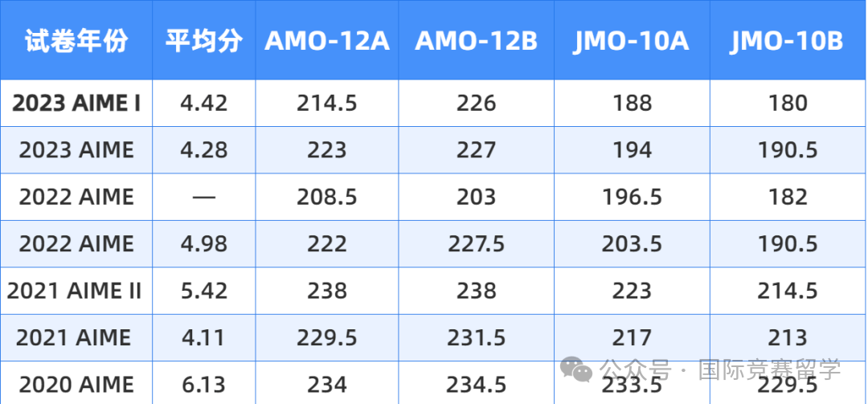Click the JMO-10A column header
This screenshot has width=868, height=404.
tap(632, 40)
